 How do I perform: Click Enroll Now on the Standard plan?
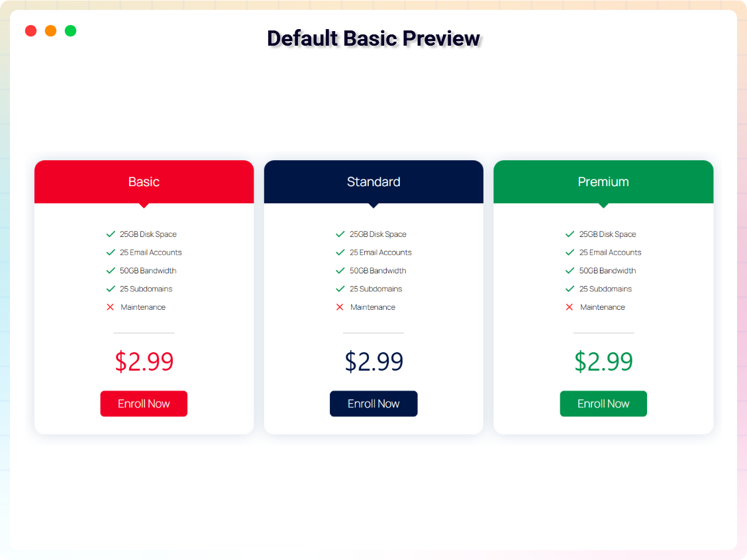(373, 403)
